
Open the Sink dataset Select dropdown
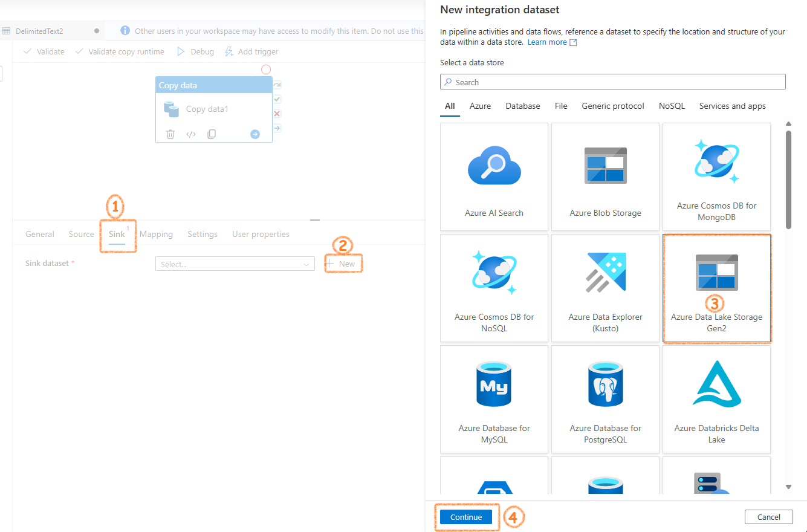[235, 264]
